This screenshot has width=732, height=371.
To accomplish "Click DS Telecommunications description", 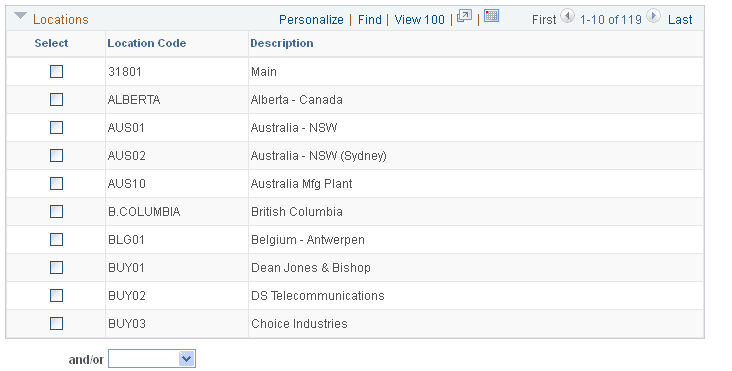I will [317, 296].
